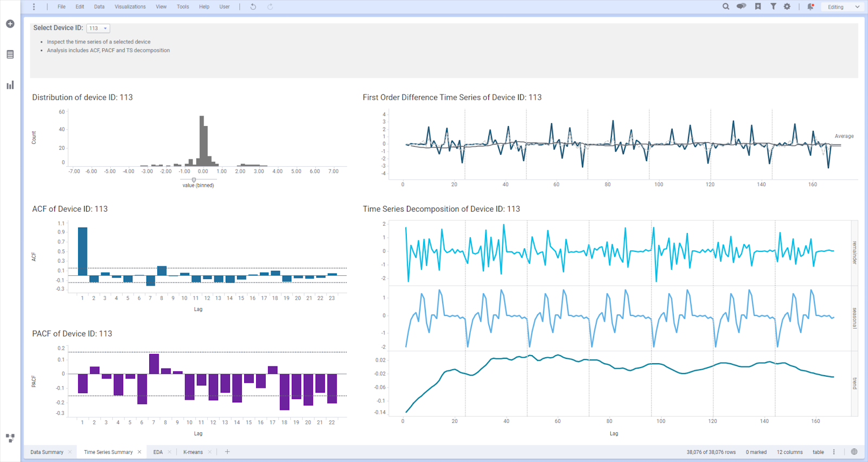Select the Time Series Summary tab
Viewport: 868px width, 462px height.
[x=108, y=452]
